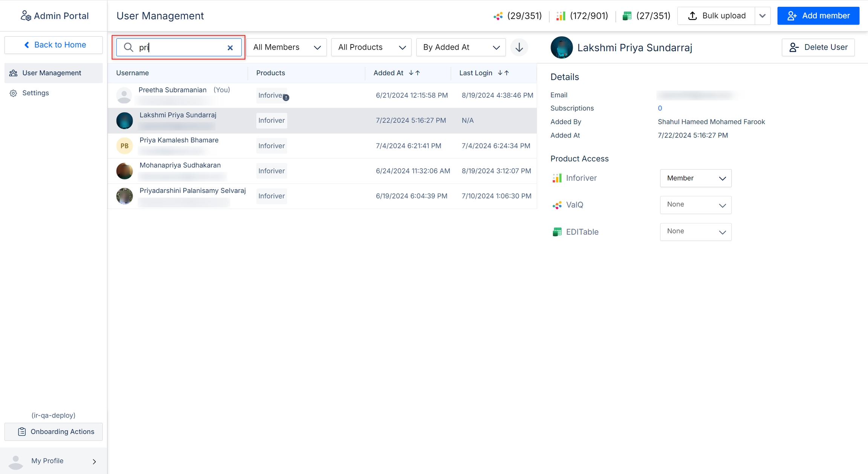Open the Inforiver Member access dropdown

tap(695, 178)
